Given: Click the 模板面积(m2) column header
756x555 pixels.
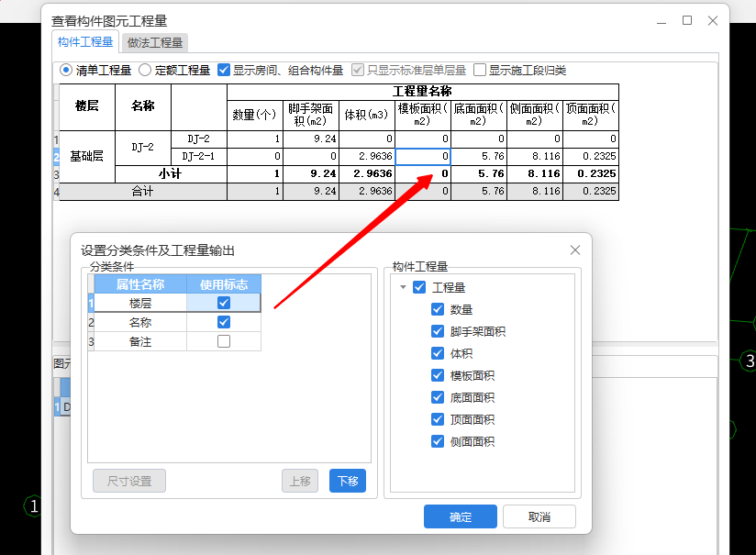Looking at the screenshot, I should point(423,115).
